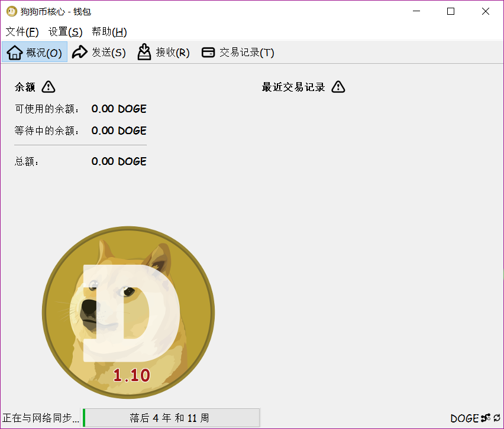Click the Dogecoin logo in the title bar
This screenshot has width=504, height=429.
(x=12, y=12)
